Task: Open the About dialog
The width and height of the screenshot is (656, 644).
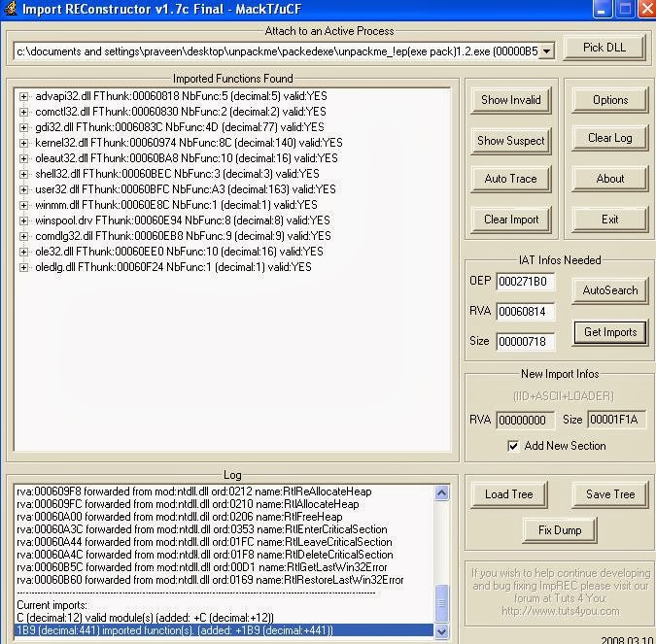Action: [610, 179]
